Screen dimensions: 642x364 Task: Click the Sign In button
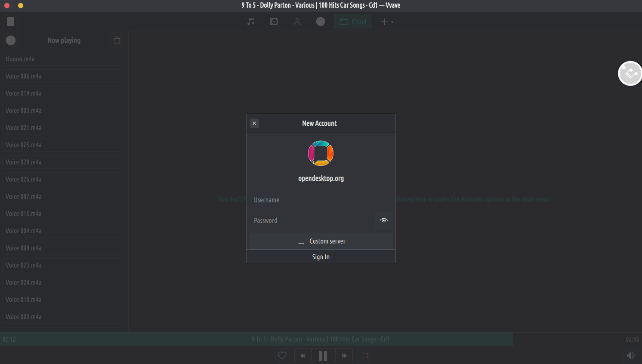[x=321, y=257]
